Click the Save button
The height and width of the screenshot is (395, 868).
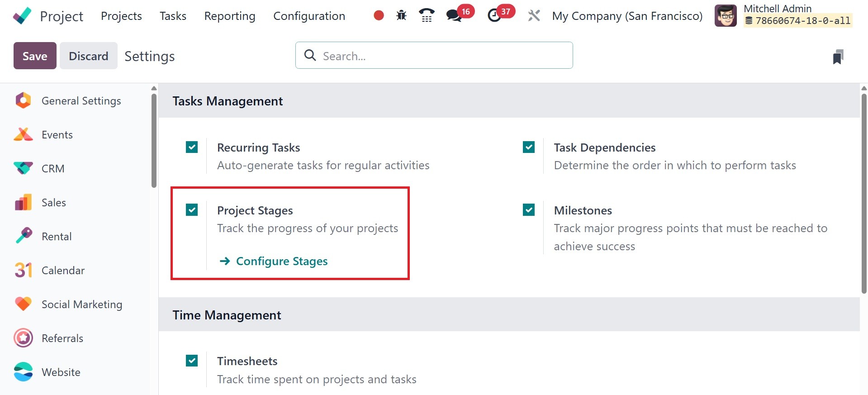[35, 56]
